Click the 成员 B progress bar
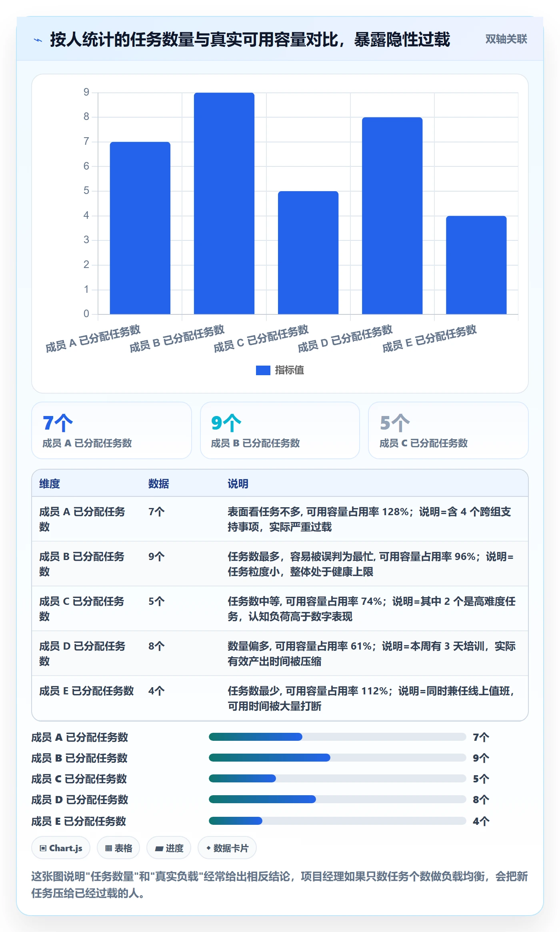The width and height of the screenshot is (560, 932). point(337,758)
